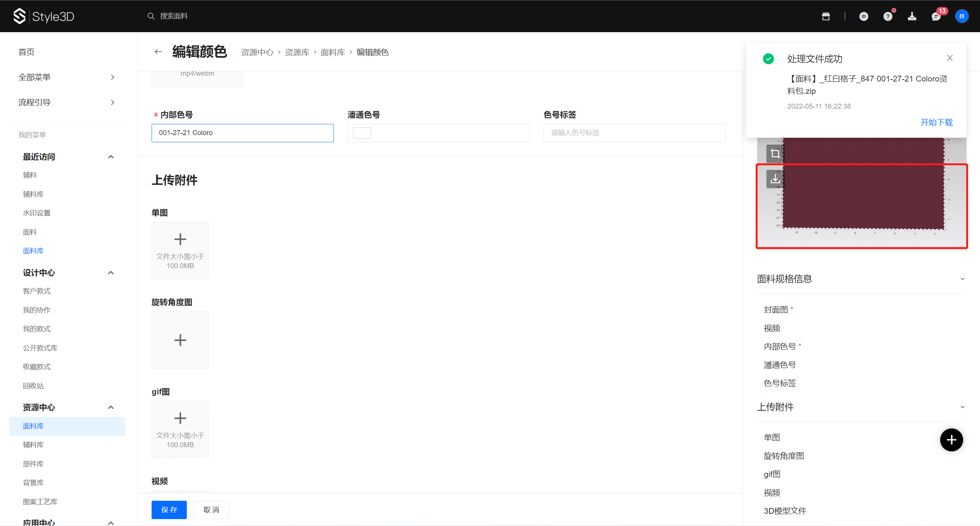Image resolution: width=980 pixels, height=526 pixels.
Task: Open 辅料 under 最近访问
Action: [30, 175]
